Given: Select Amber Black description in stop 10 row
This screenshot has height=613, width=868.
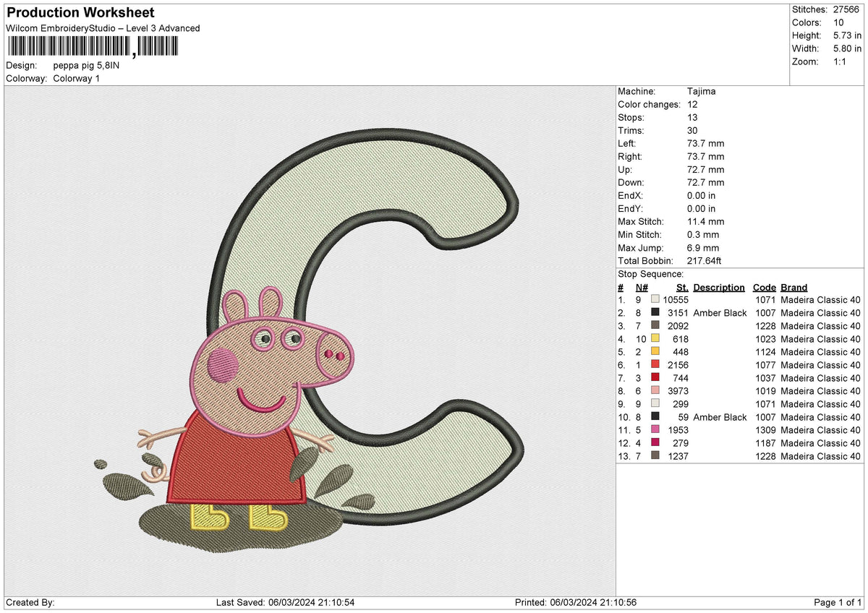Looking at the screenshot, I should (x=720, y=417).
